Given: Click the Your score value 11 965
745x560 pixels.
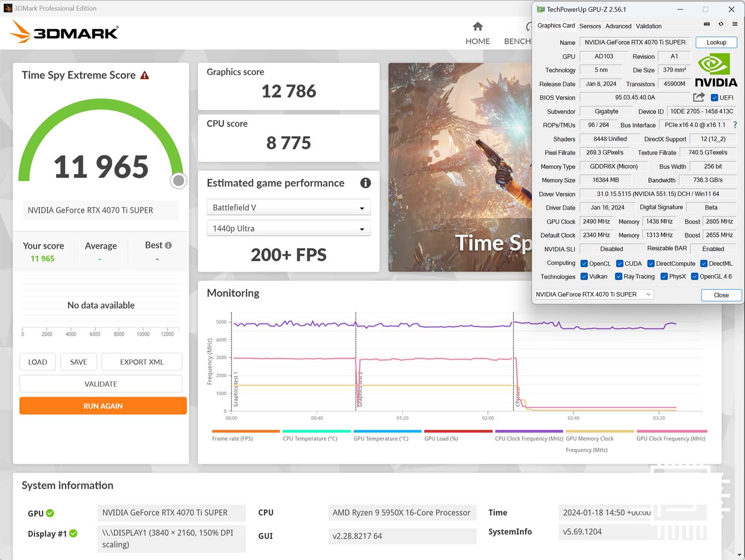Looking at the screenshot, I should (42, 259).
